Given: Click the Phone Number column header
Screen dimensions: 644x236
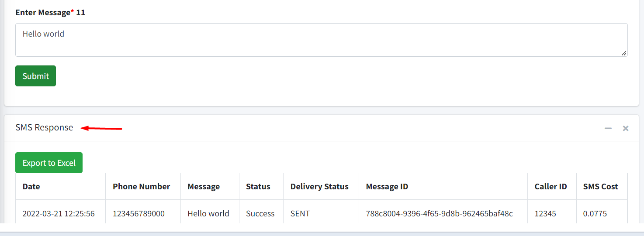Looking at the screenshot, I should pyautogui.click(x=141, y=186).
